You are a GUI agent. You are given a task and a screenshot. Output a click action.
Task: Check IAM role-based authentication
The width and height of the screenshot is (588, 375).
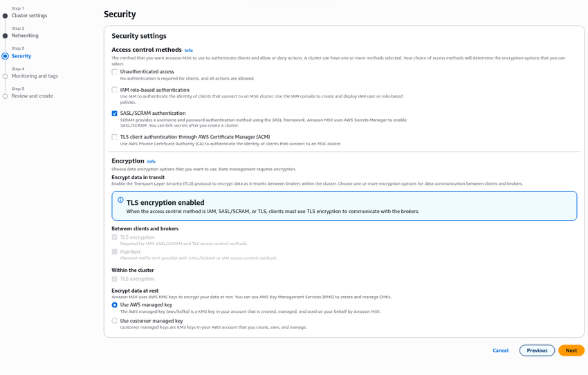[115, 90]
